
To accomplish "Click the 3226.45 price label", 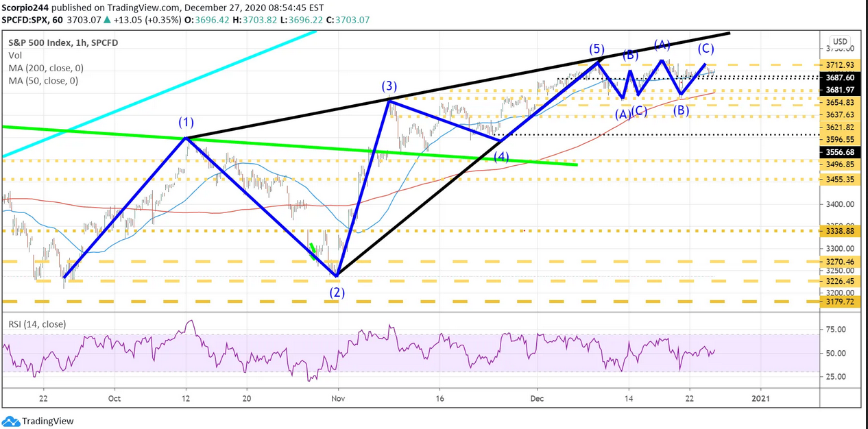I will pos(840,281).
